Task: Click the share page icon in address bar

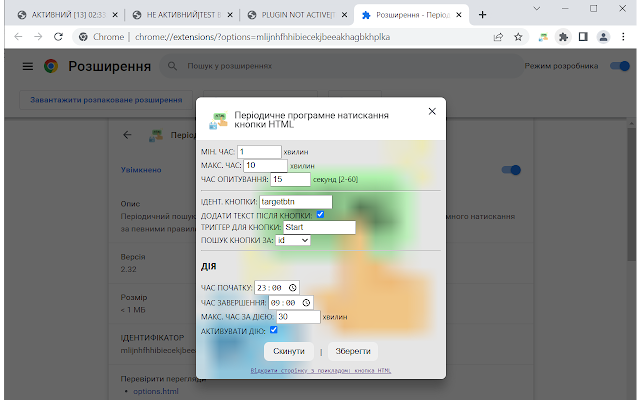Action: pos(498,37)
